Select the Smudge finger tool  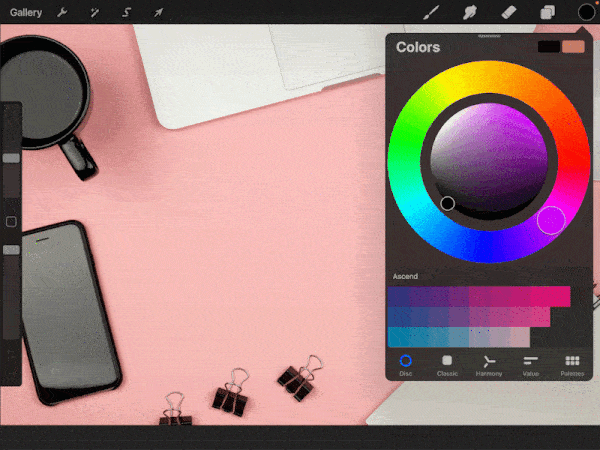(x=470, y=12)
